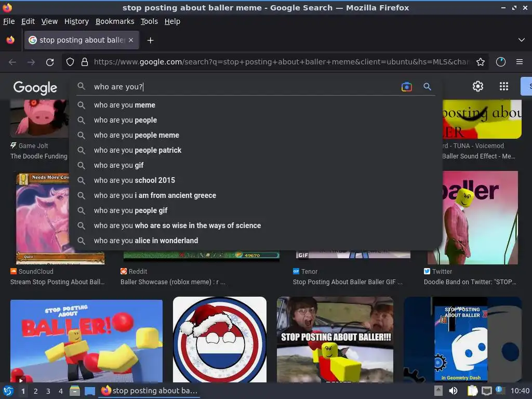Image resolution: width=532 pixels, height=399 pixels.
Task: Open a new tab with plus button
Action: (x=150, y=41)
